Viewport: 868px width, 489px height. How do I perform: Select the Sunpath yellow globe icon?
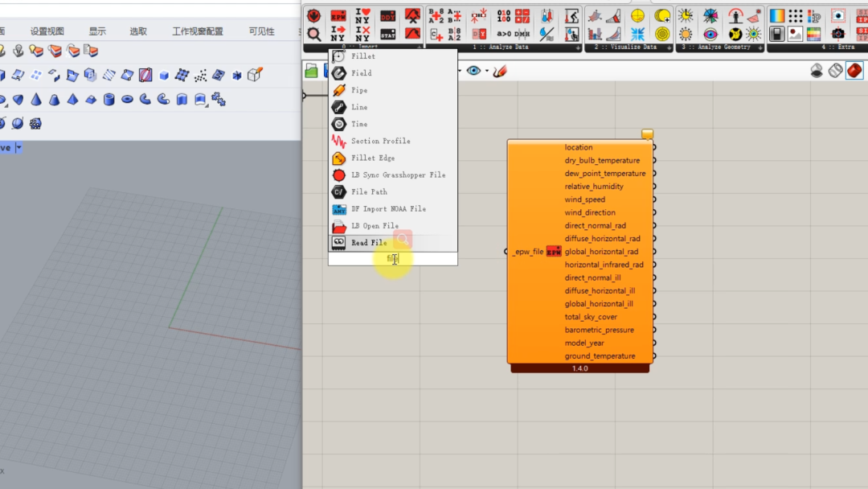[637, 15]
